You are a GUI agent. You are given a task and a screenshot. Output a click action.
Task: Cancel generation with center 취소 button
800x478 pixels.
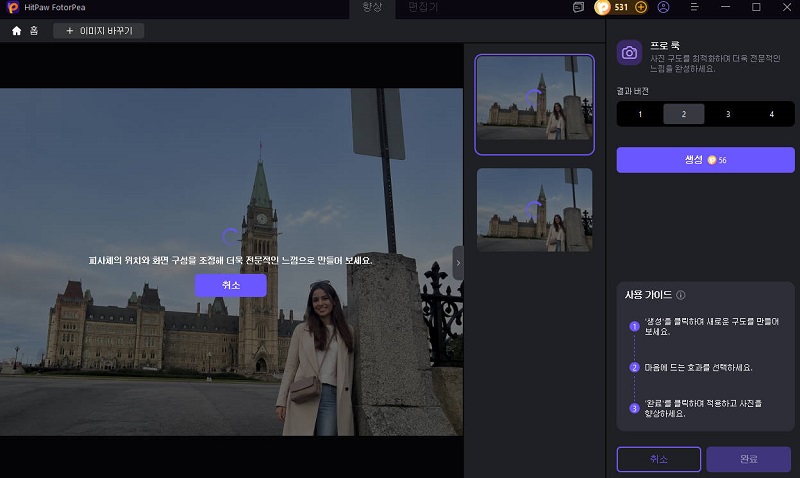[x=231, y=285]
